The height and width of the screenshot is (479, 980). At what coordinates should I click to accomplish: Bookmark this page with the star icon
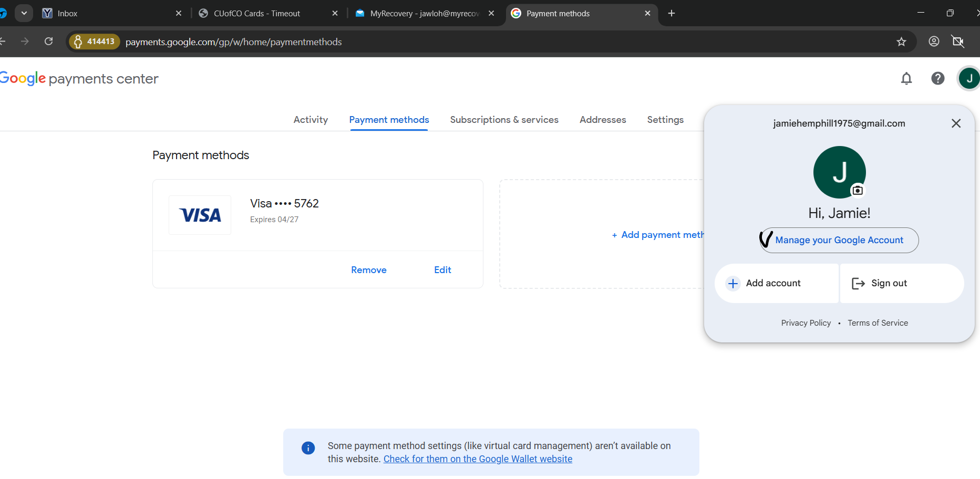click(x=902, y=42)
